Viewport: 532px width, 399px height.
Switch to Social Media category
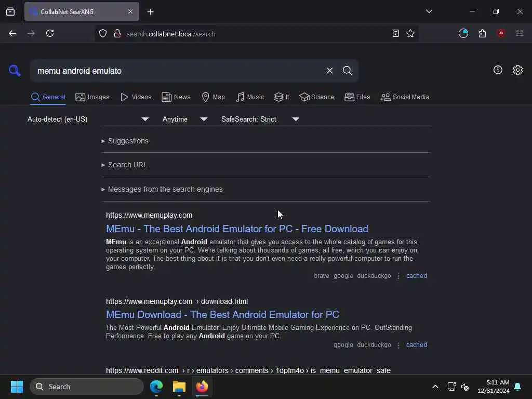tap(405, 97)
